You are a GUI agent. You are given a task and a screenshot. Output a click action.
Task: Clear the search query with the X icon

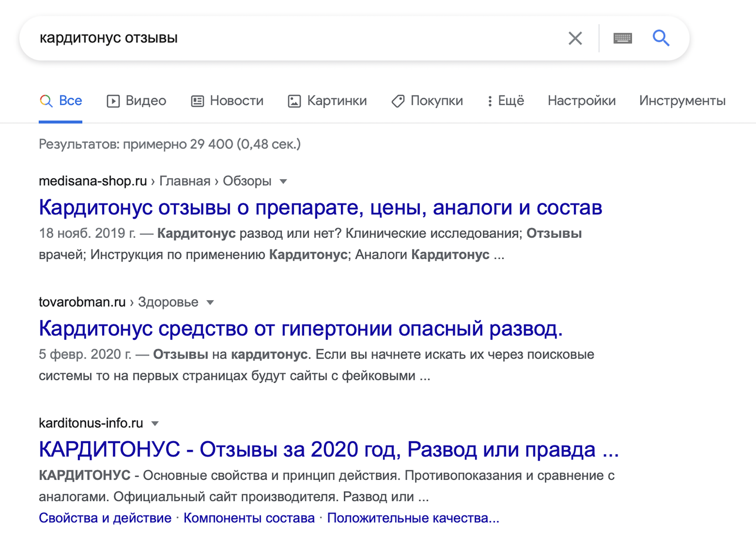[x=575, y=38]
